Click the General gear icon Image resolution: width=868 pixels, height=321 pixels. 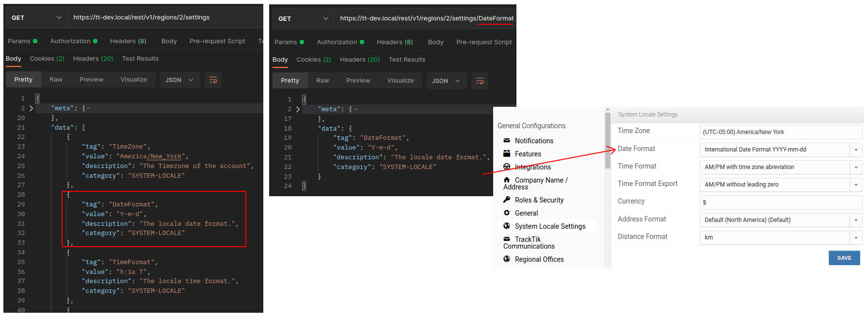(507, 213)
